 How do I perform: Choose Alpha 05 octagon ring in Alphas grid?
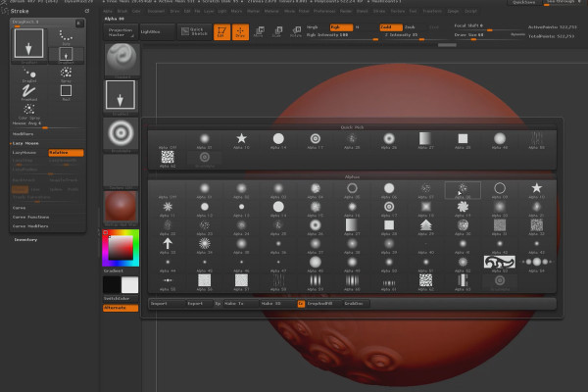click(352, 190)
